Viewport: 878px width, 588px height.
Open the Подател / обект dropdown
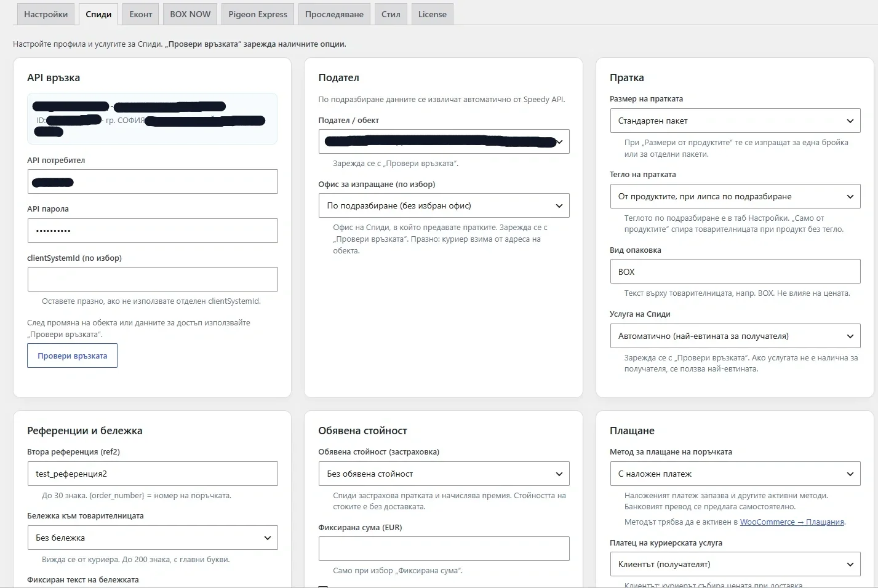click(x=444, y=141)
